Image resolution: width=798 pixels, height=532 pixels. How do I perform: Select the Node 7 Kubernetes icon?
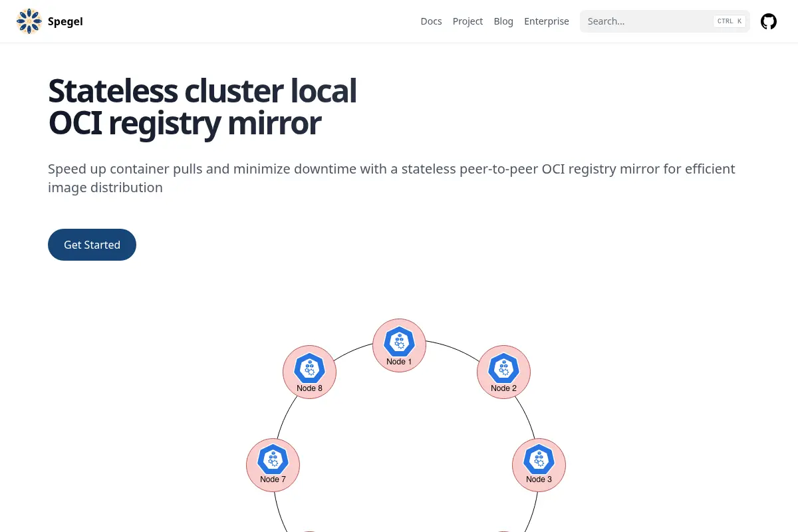(x=273, y=459)
